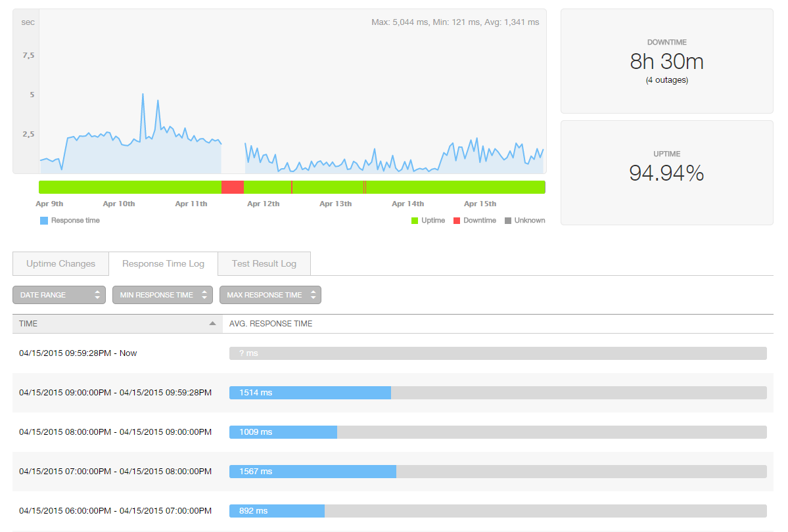The height and width of the screenshot is (532, 788).
Task: Click the blue Response time legend swatch
Action: [44, 221]
